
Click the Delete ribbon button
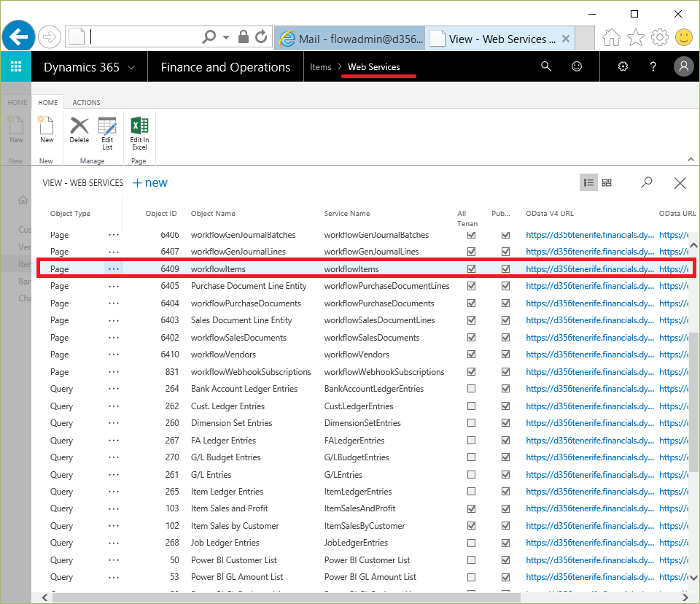79,130
